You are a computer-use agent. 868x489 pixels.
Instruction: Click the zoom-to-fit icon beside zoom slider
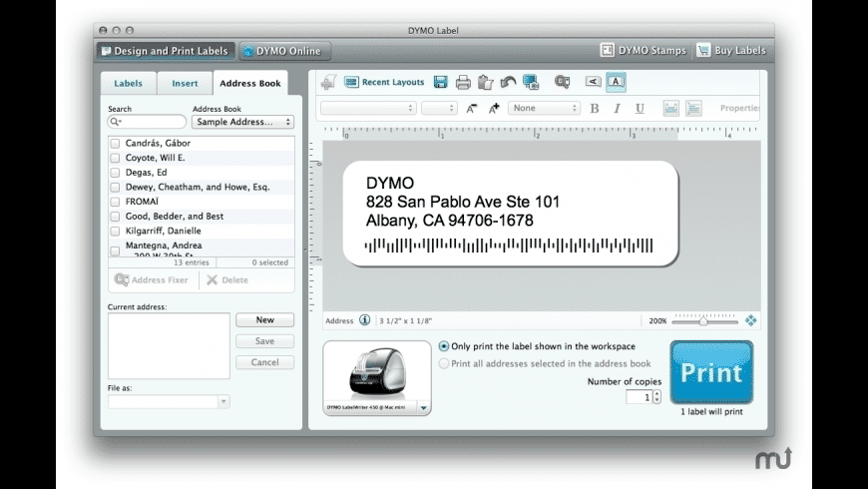coord(750,320)
